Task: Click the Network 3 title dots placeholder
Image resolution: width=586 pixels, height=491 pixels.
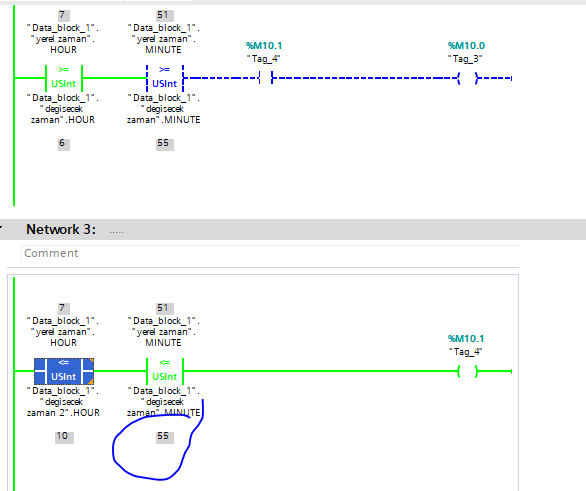Action: click(116, 232)
